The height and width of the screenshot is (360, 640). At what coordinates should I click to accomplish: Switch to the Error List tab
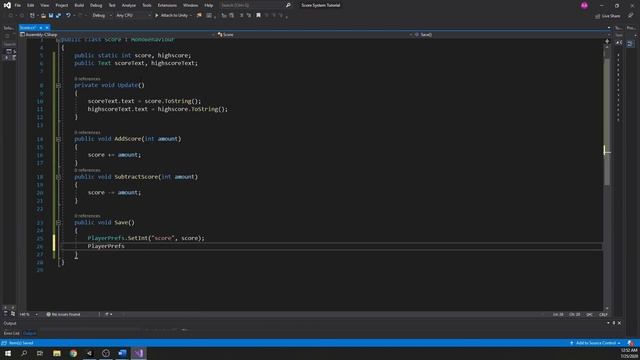[11, 333]
